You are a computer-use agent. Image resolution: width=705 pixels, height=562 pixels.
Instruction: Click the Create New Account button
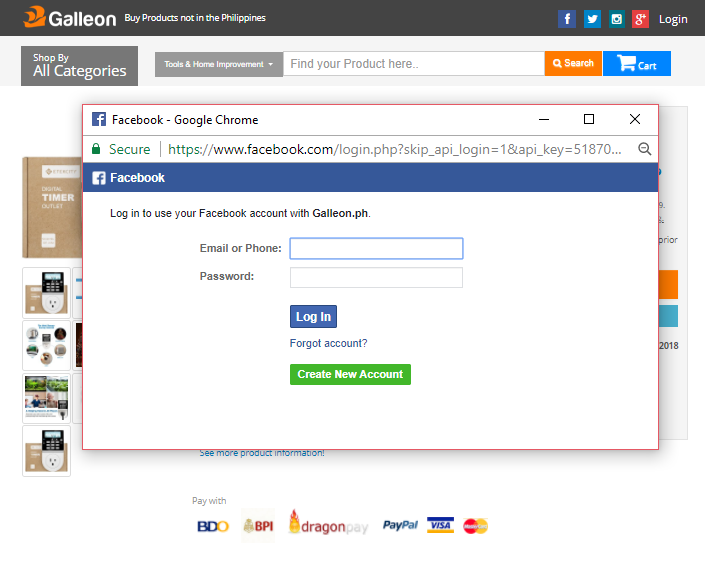pos(350,374)
